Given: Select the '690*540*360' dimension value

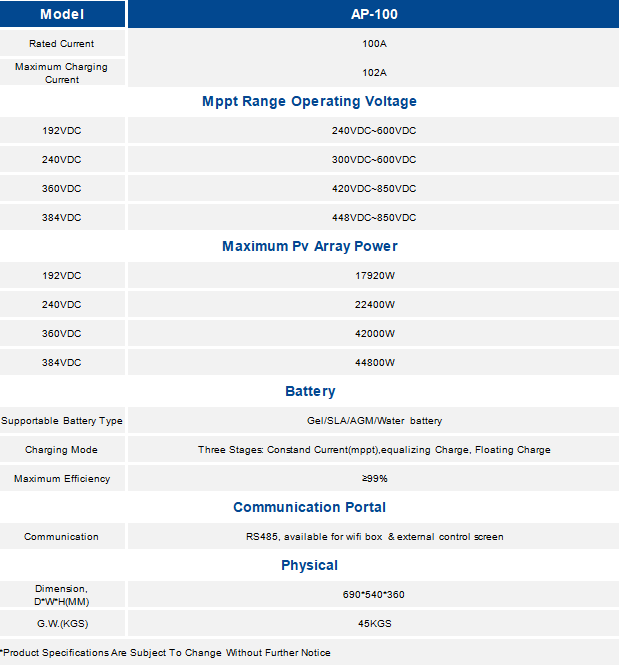Looking at the screenshot, I should click(374, 595).
